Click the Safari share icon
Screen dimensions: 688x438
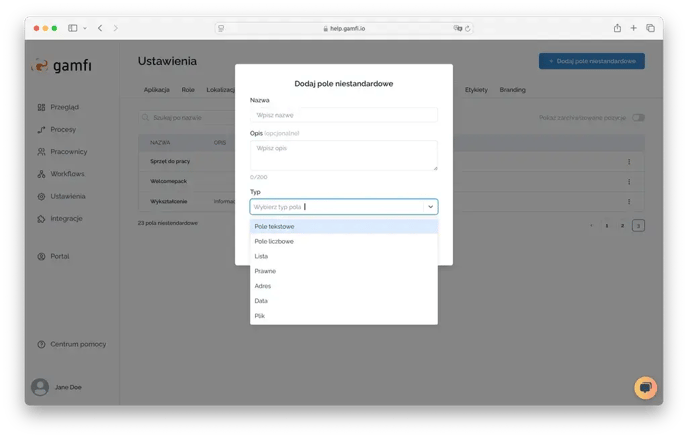[x=617, y=28]
